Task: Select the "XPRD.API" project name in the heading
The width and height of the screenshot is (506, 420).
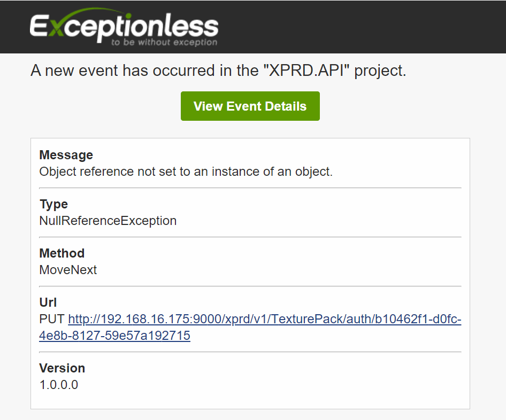Action: (306, 71)
